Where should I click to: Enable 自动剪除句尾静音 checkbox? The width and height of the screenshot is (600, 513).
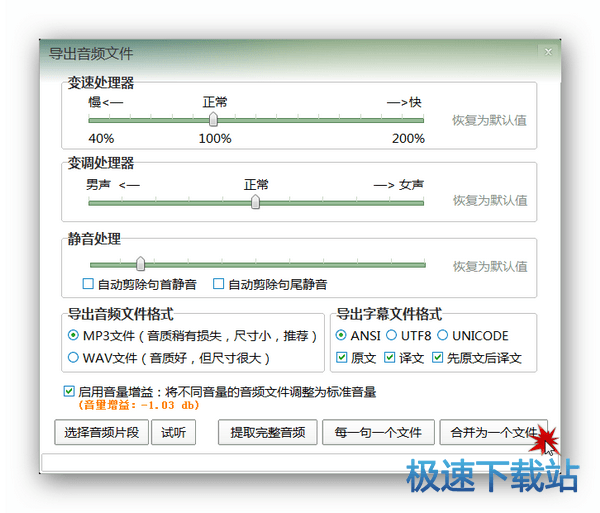coord(218,284)
